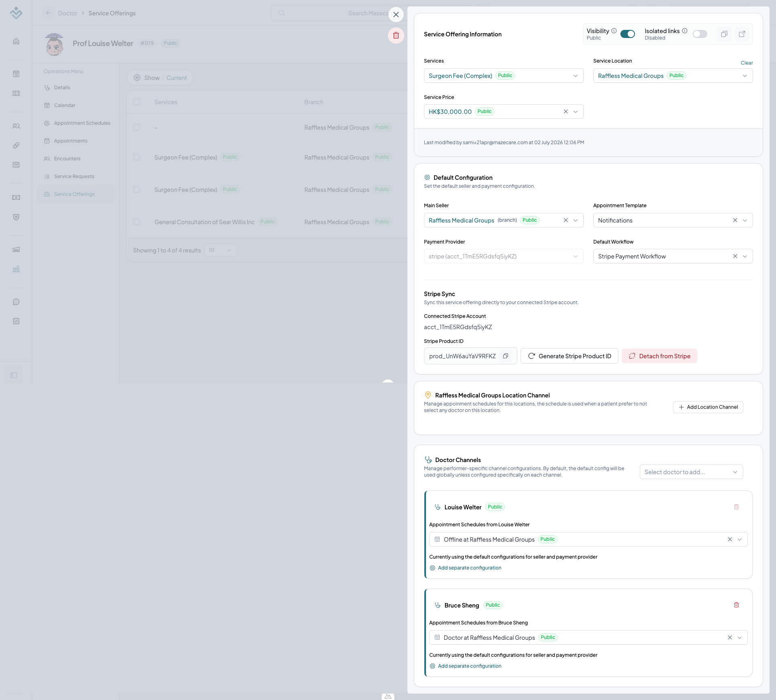
Task: Open Appointments menu item
Action: (x=76, y=141)
